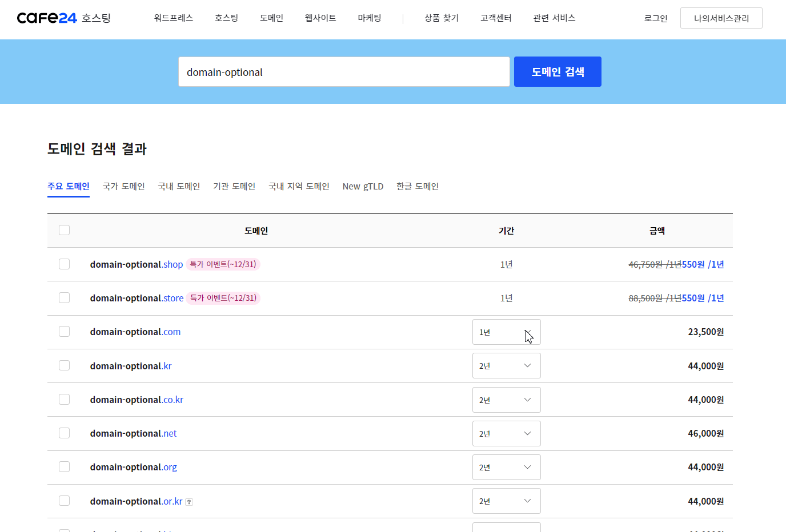Check the domain-optional.or.kr checkbox
The width and height of the screenshot is (786, 532).
(64, 501)
